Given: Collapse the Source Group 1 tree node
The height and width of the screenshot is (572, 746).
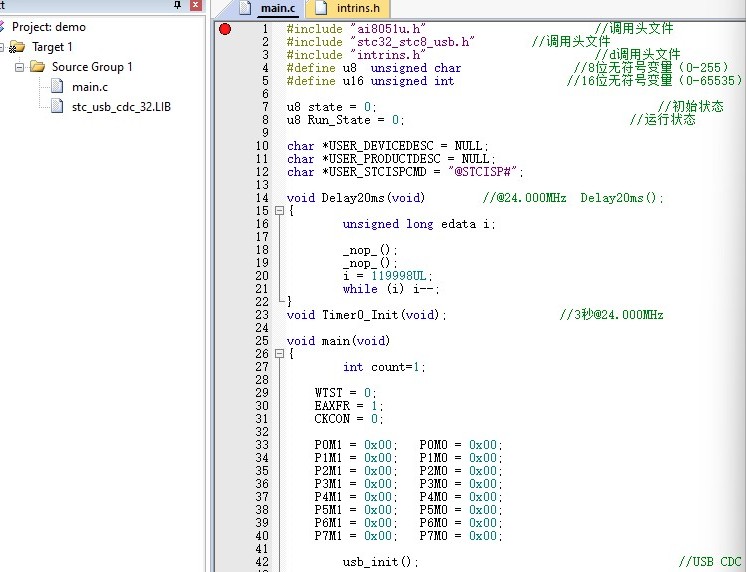Looking at the screenshot, I should [19, 67].
